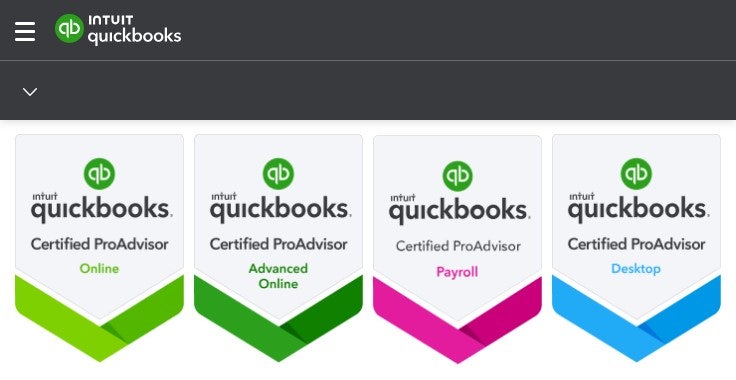Click "Certified ProAdvisor" text on the Desktop badge

636,244
